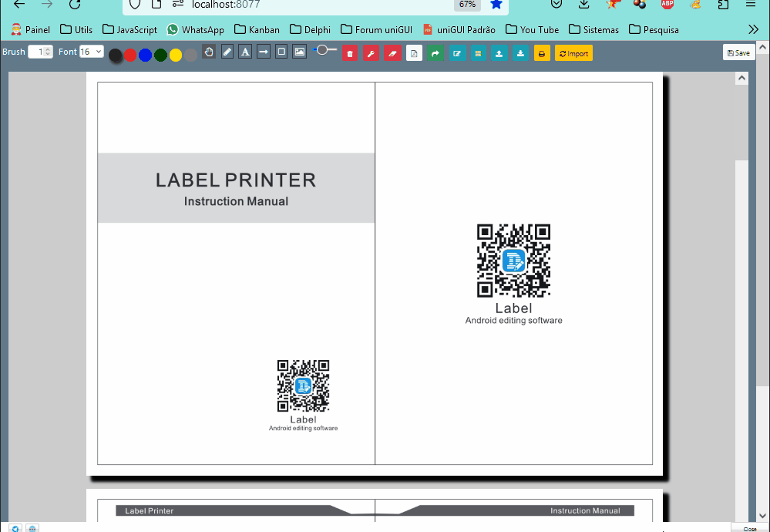Pick the dark green color swatch
Screen dimensions: 770x532
(160, 56)
